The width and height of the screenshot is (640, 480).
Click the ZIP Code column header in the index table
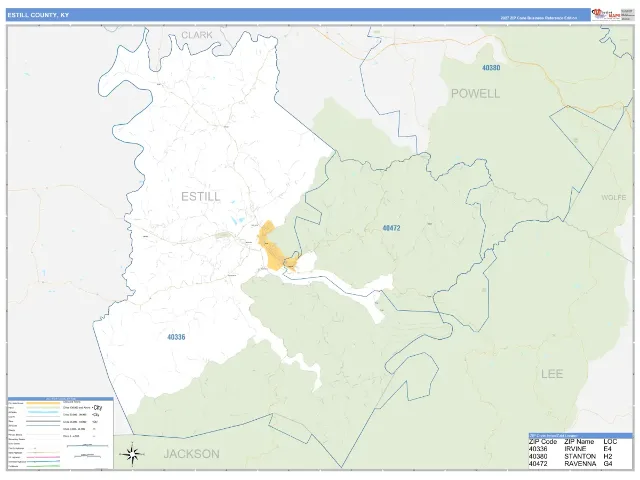click(x=542, y=442)
